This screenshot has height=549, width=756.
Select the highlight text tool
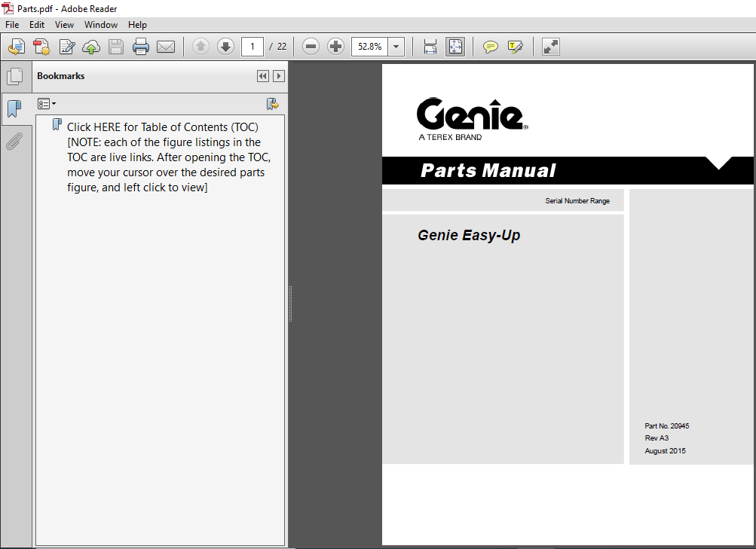[x=516, y=47]
